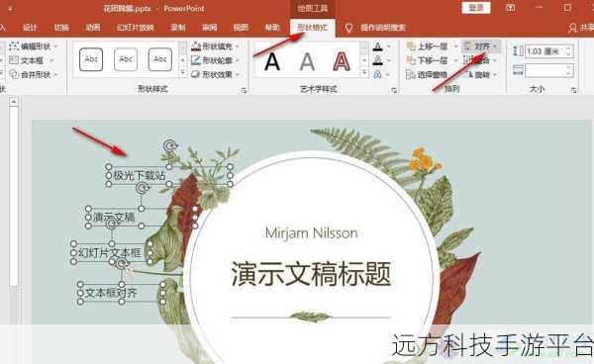Switch to the 动画 Animations tab
This screenshot has height=364, width=594.
point(93,28)
